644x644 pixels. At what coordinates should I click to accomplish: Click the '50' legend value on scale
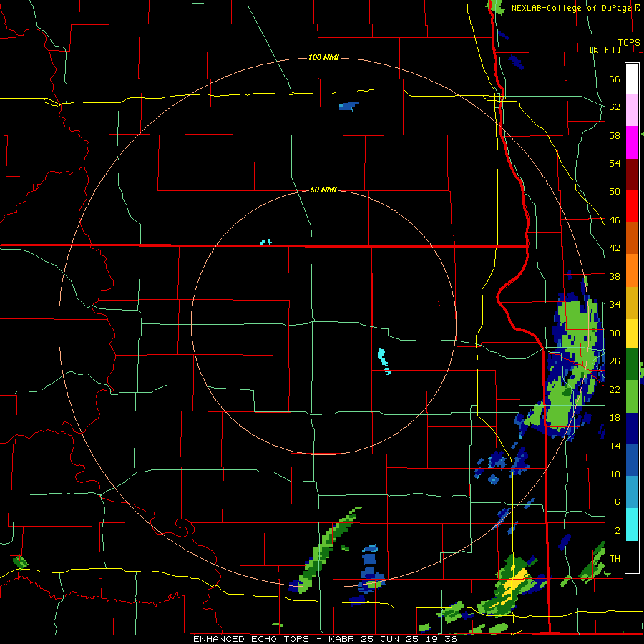pos(615,192)
